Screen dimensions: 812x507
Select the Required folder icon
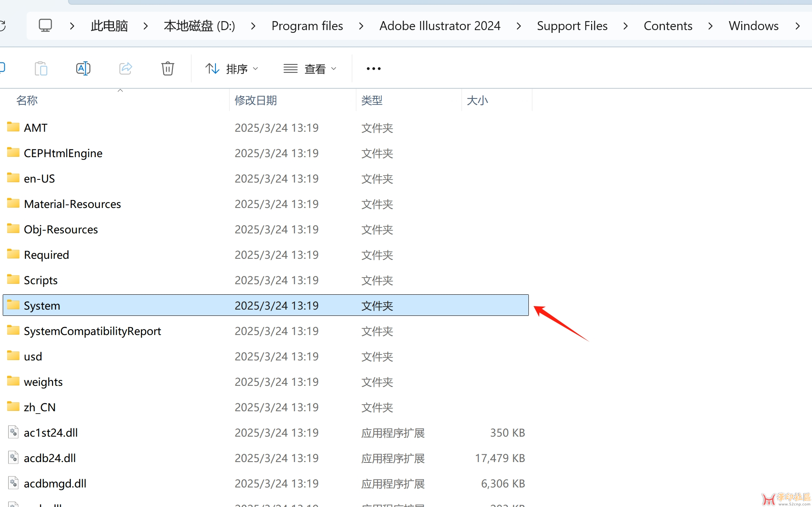pos(13,254)
